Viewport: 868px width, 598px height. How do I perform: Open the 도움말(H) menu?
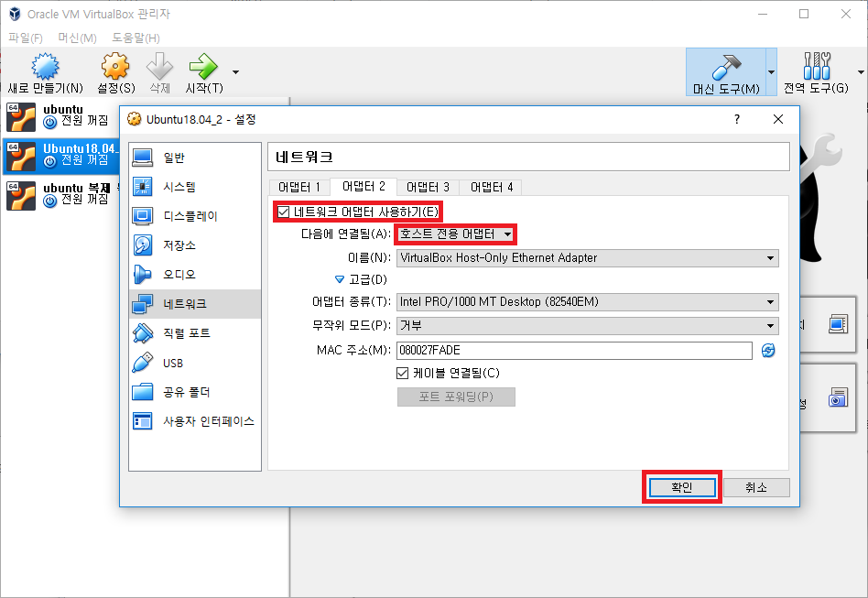136,38
